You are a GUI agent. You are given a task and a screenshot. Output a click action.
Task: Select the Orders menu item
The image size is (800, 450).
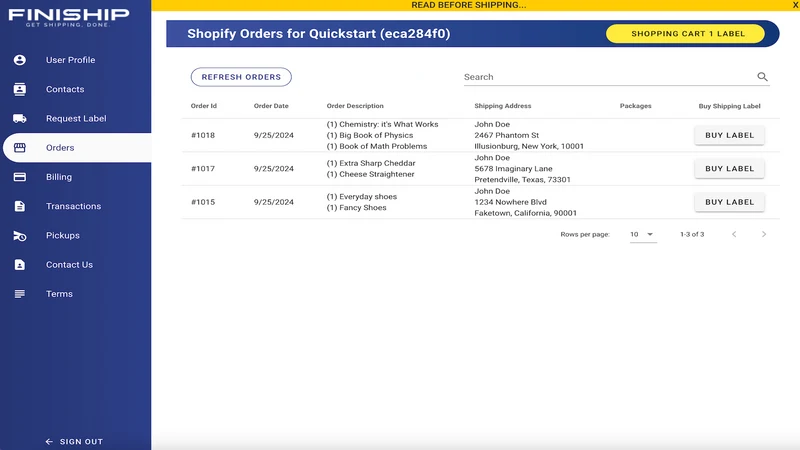click(x=77, y=147)
